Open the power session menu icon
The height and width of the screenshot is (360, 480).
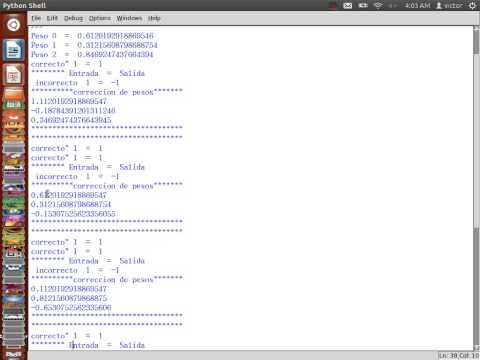472,6
